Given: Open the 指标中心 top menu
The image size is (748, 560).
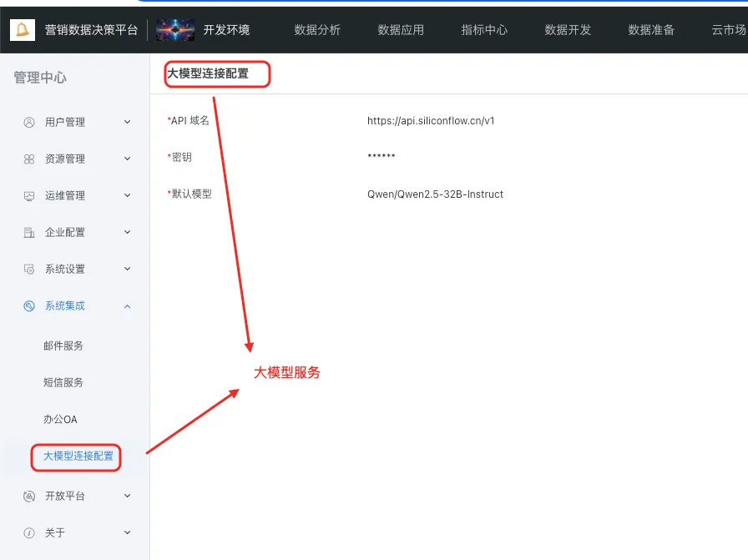Looking at the screenshot, I should click(x=484, y=30).
